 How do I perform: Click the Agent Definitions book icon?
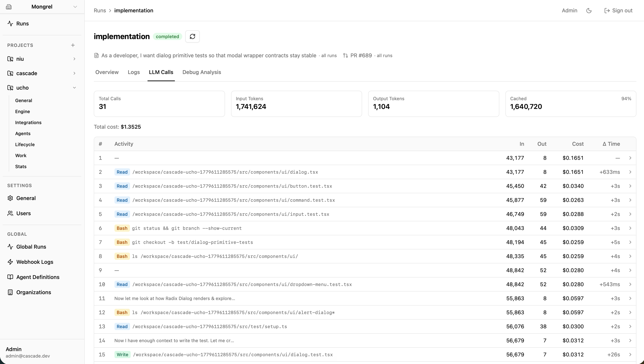(x=10, y=277)
